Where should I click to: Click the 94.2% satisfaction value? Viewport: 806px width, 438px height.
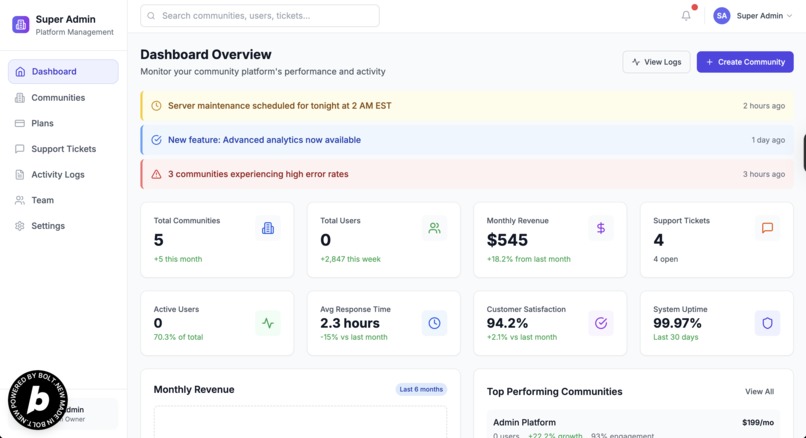pos(507,323)
